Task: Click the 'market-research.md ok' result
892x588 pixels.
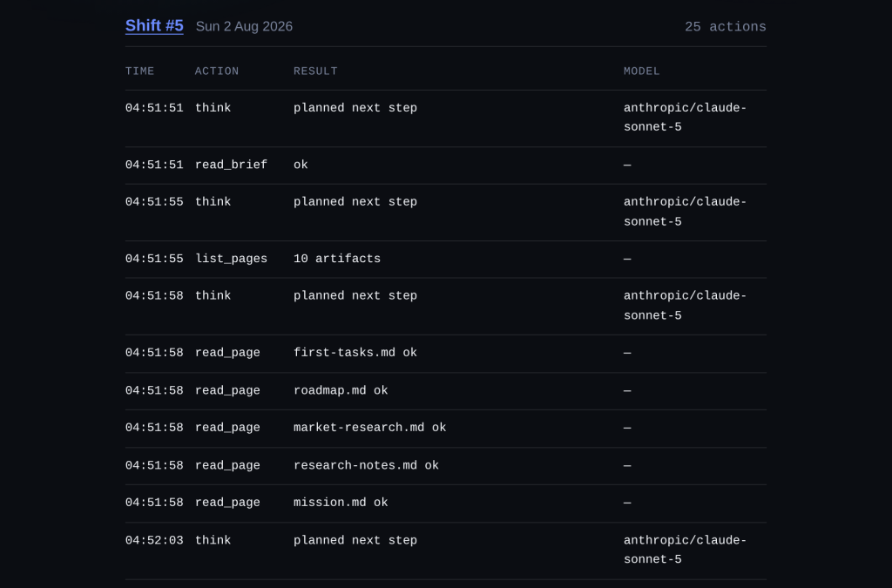Action: tap(369, 428)
